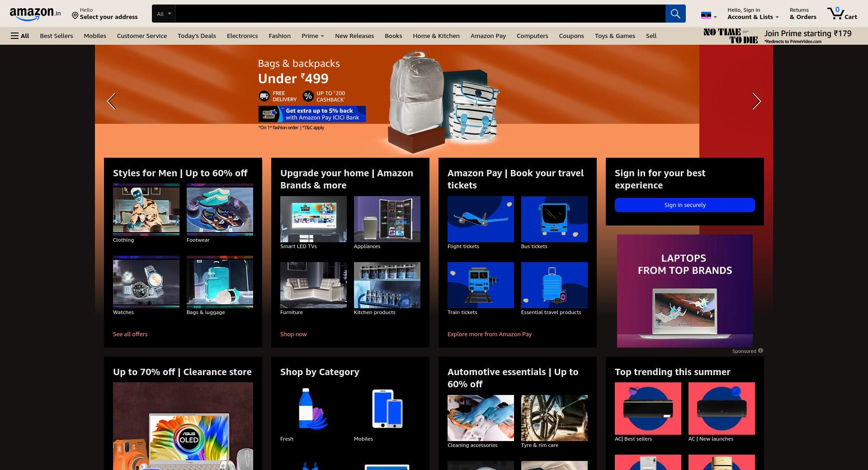Go to previous banner slide arrow
The height and width of the screenshot is (470, 868).
[111, 101]
